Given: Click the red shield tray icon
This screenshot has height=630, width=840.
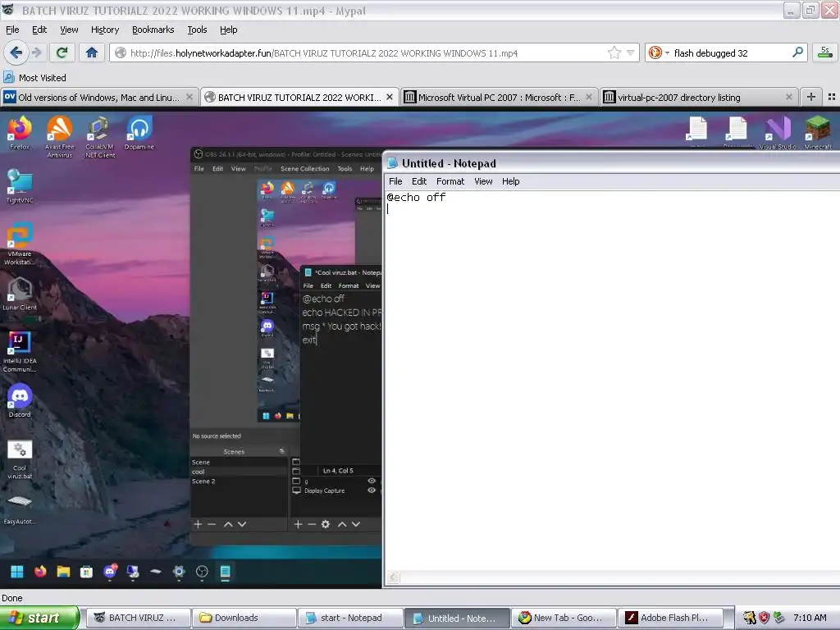Looking at the screenshot, I should click(764, 618).
